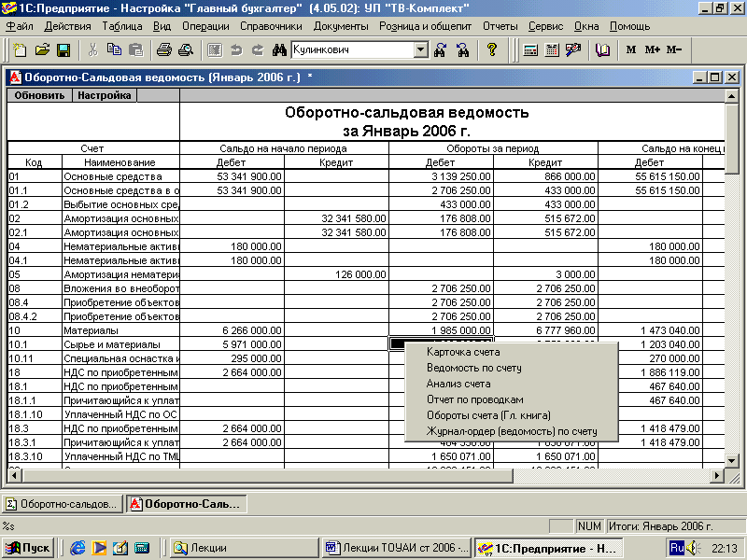Viewport: 747px width, 560px height.
Task: Click the Undo arrow icon
Action: click(x=236, y=49)
